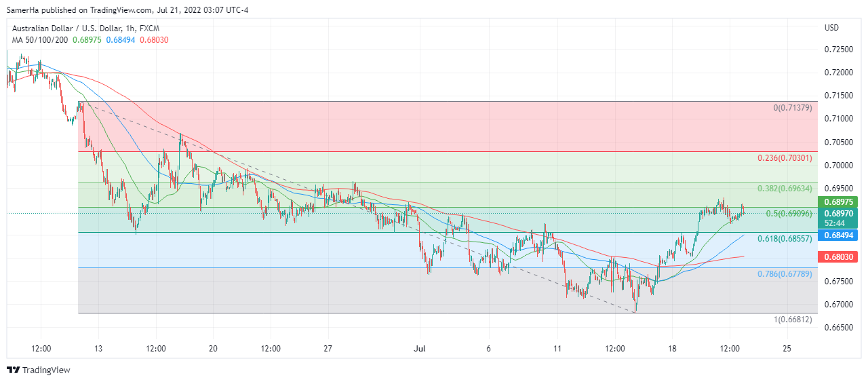This screenshot has height=382, width=868.
Task: Click the TradingView logo at bottom left
Action: pyautogui.click(x=38, y=370)
